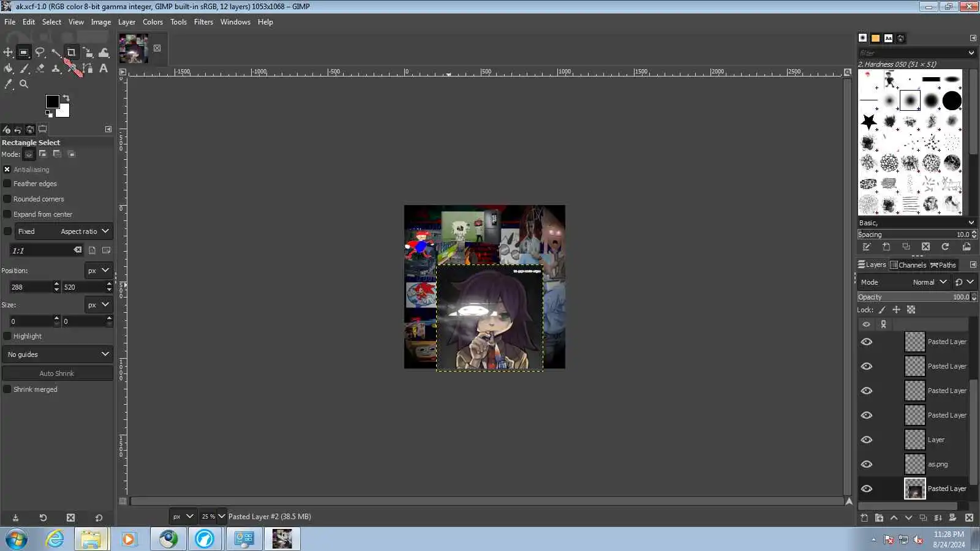Open the Colors menu
Image resolution: width=980 pixels, height=551 pixels.
click(153, 22)
